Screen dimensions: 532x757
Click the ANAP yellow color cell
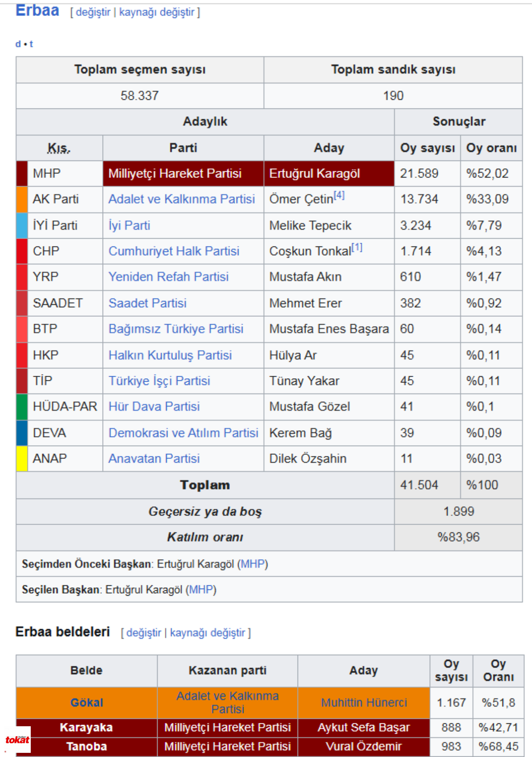point(22,459)
